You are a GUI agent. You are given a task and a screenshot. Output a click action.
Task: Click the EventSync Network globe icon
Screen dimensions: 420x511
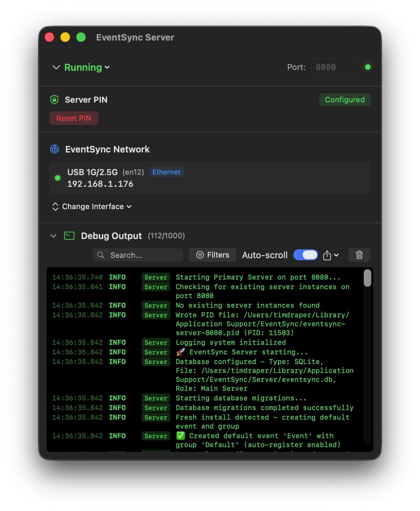point(55,149)
